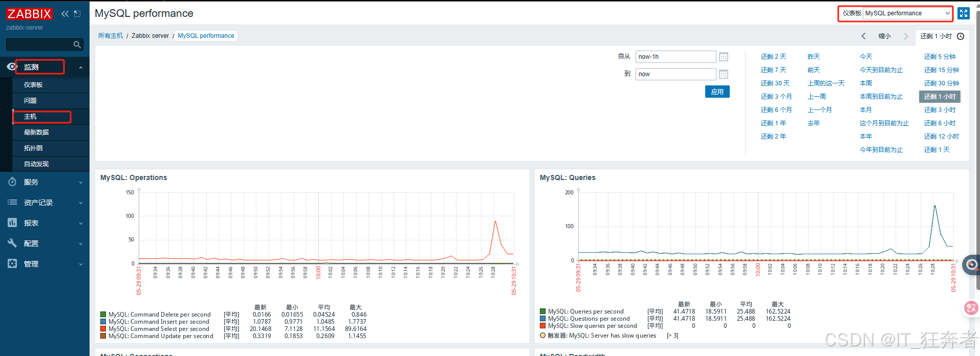The height and width of the screenshot is (356, 980).
Task: Choose the 今年到目前为止 time range
Action: [x=881, y=150]
